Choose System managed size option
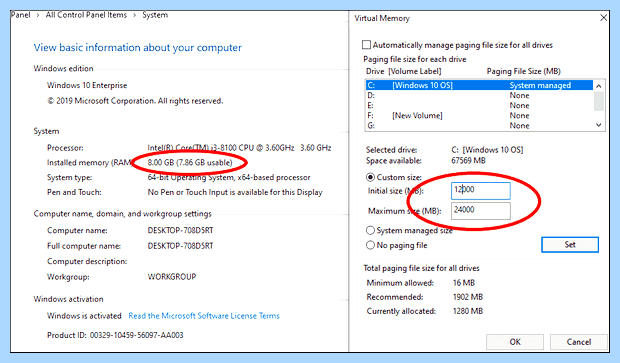This screenshot has height=363, width=620. click(x=370, y=230)
